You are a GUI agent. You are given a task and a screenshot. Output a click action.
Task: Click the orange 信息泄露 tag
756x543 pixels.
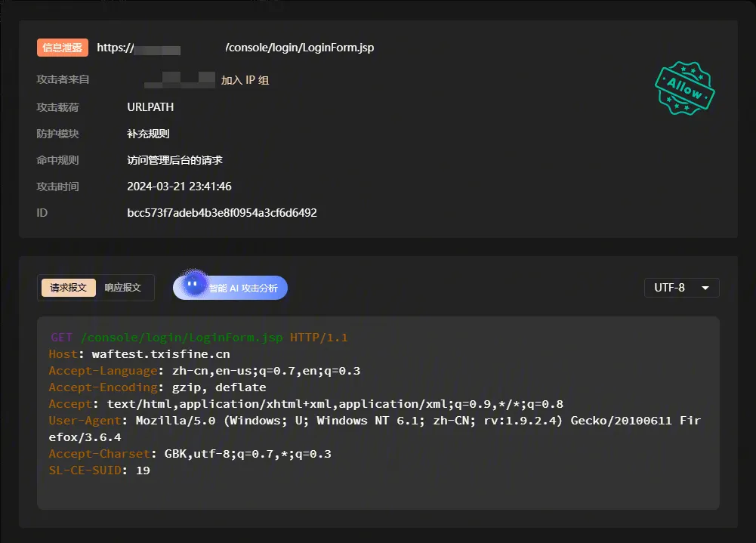[x=63, y=48]
